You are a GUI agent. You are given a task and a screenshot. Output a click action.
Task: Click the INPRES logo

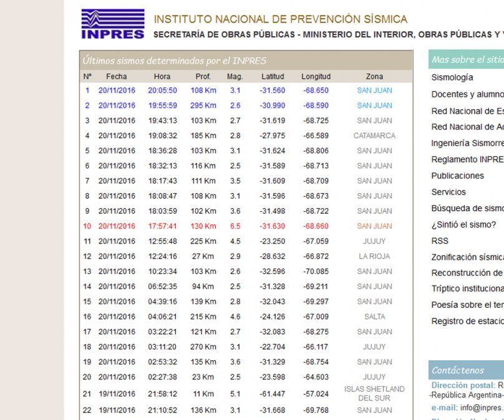point(113,24)
